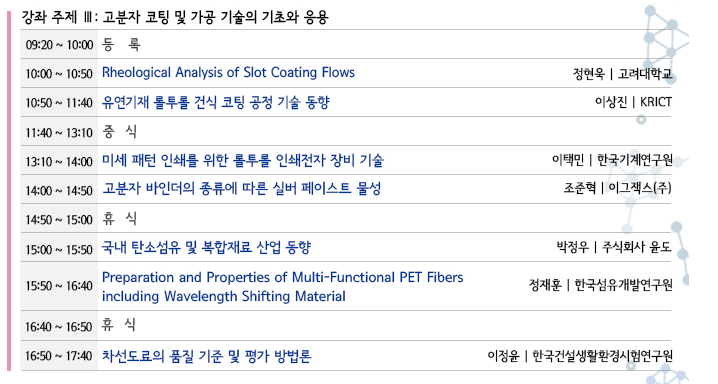Screen dimensions: 718x384
Task: Click speaker 박정우 | 주식회사 윤도
Action: [x=614, y=248]
